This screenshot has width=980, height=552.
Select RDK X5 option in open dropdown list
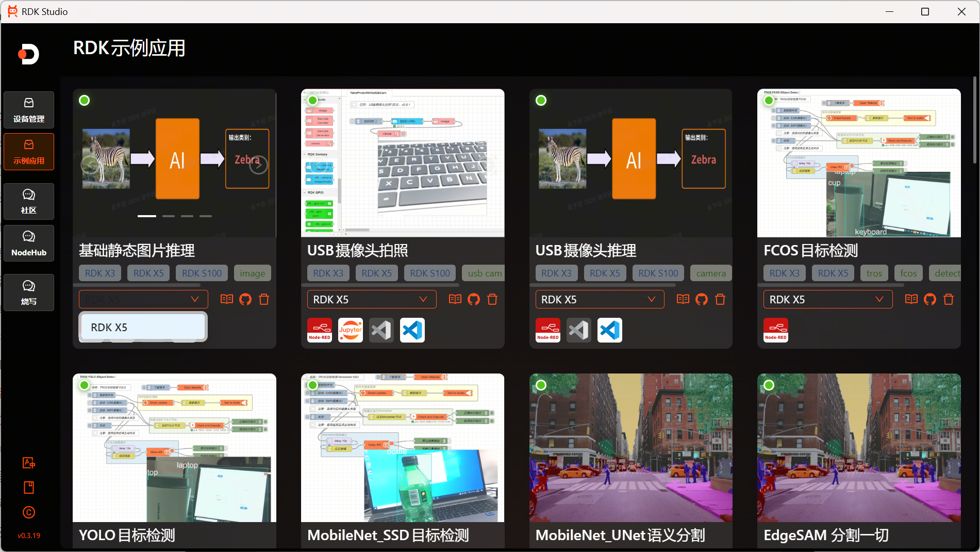click(x=143, y=328)
